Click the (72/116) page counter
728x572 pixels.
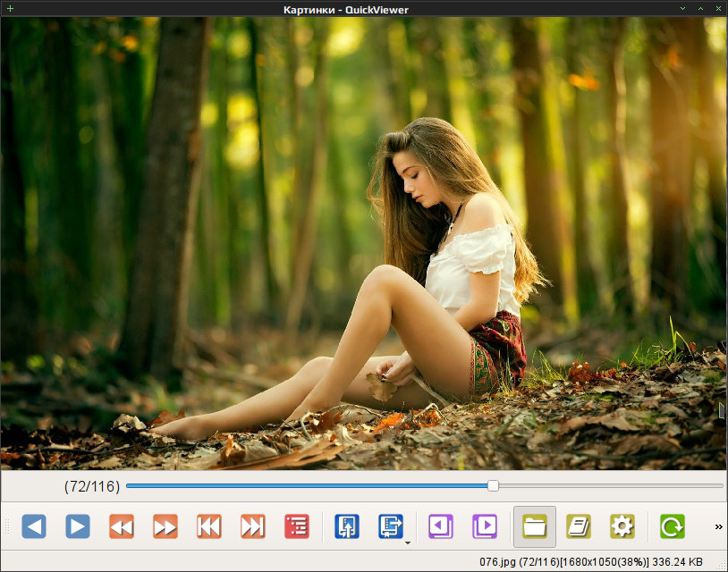tap(92, 486)
